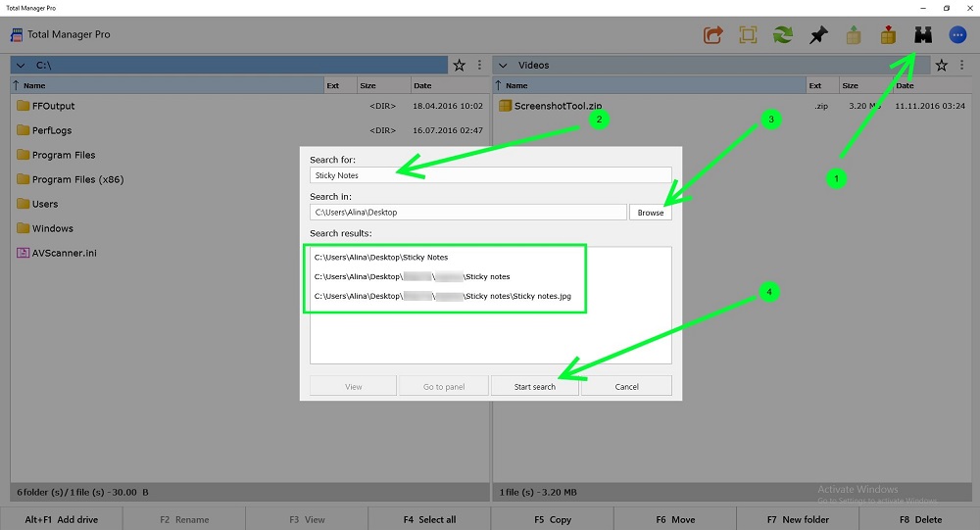
Task: Click the Search in path field
Action: (x=468, y=212)
